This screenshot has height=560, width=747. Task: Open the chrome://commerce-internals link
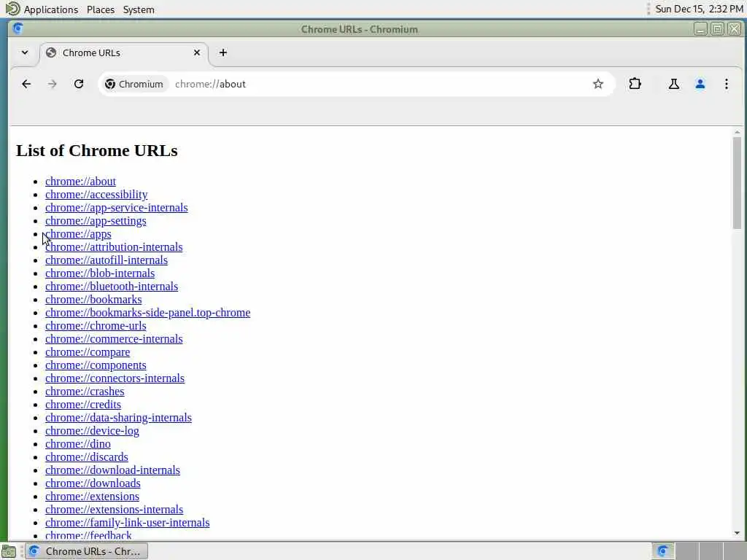(114, 338)
